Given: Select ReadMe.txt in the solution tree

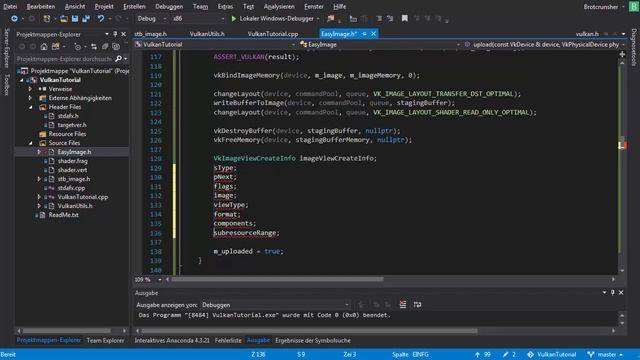Looking at the screenshot, I should pos(63,215).
